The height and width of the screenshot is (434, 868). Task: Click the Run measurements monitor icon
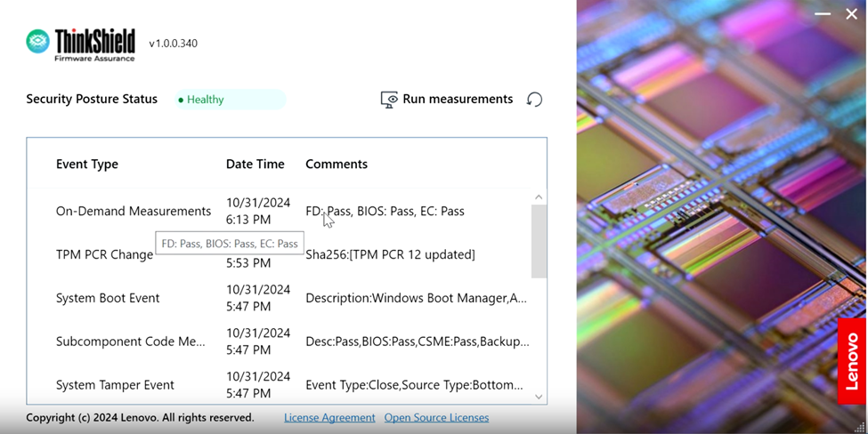(389, 100)
